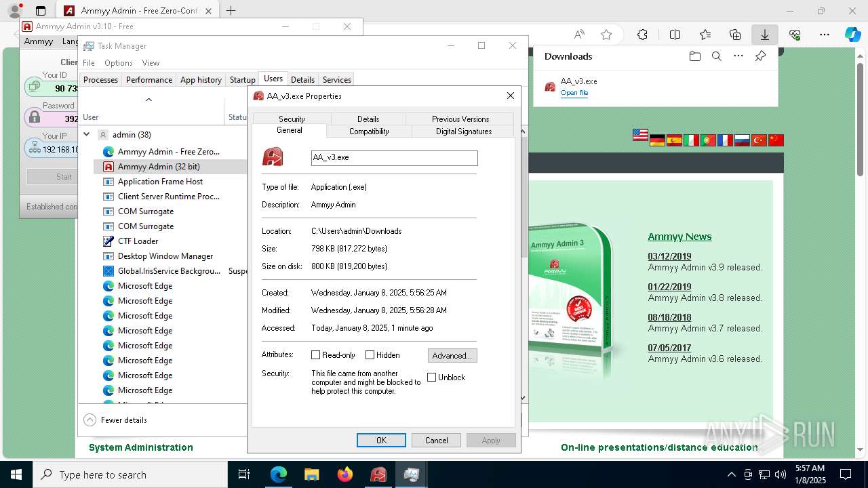Open the 01/22/2019 news link
The width and height of the screenshot is (868, 488).
click(x=669, y=287)
